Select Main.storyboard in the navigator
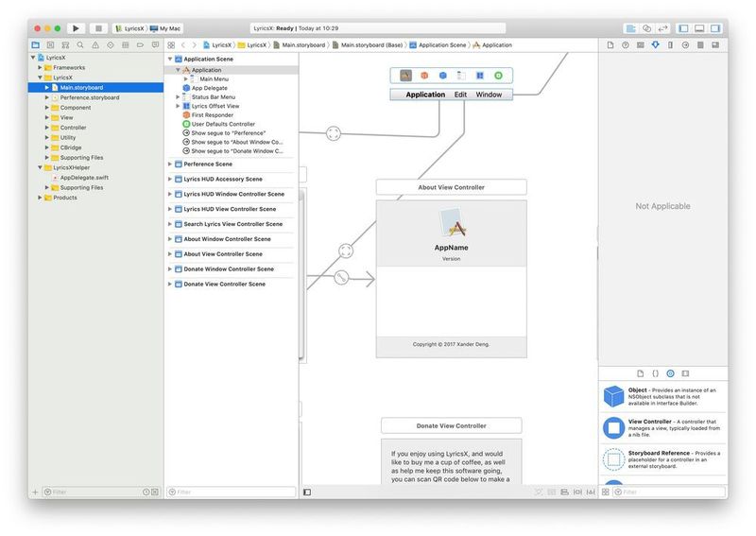The width and height of the screenshot is (756, 536). 95,87
